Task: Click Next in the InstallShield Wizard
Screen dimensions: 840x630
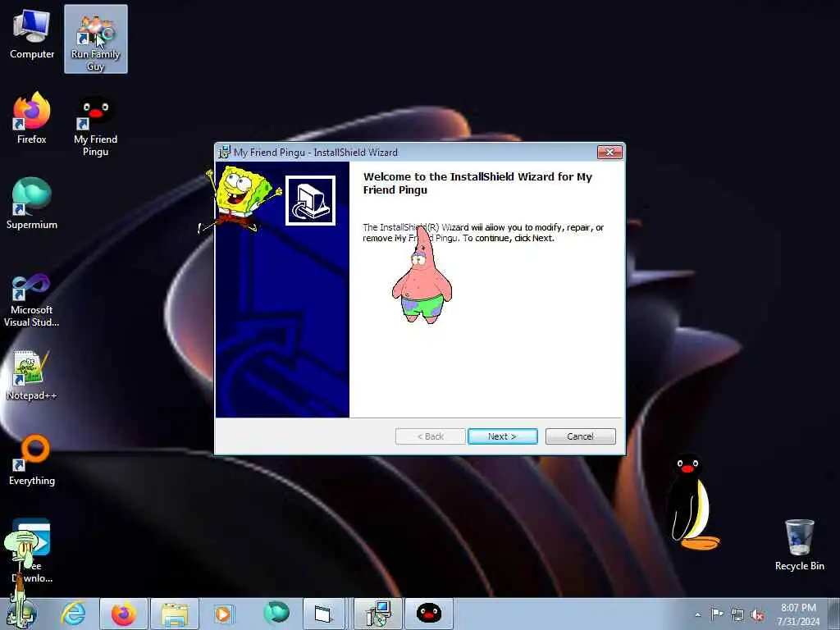Action: (503, 436)
